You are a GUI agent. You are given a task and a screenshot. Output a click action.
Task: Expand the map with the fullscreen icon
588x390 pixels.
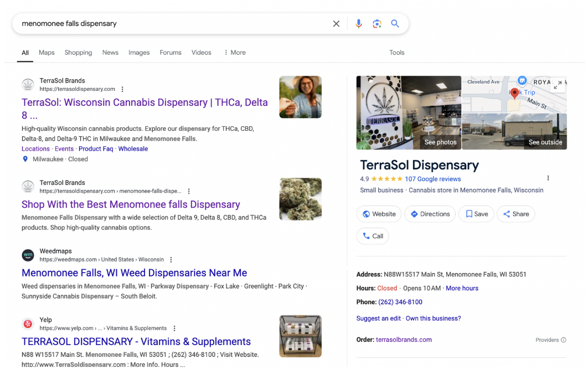558,85
